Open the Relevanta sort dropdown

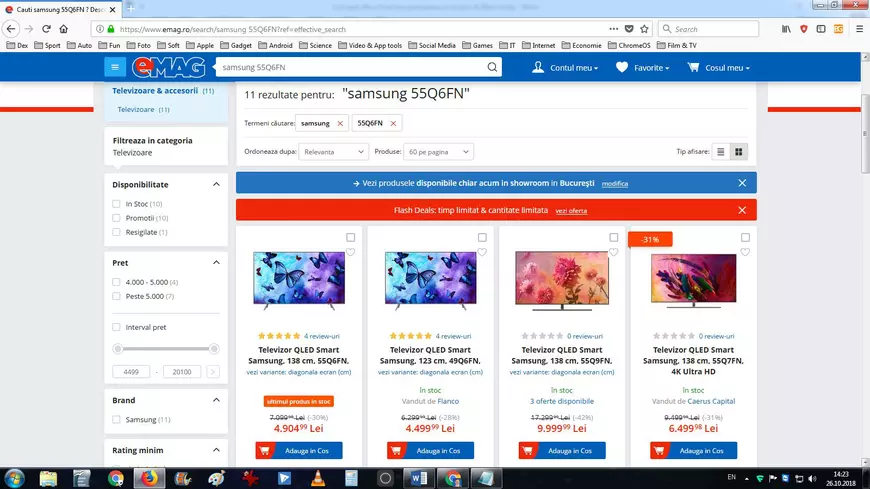(x=333, y=152)
